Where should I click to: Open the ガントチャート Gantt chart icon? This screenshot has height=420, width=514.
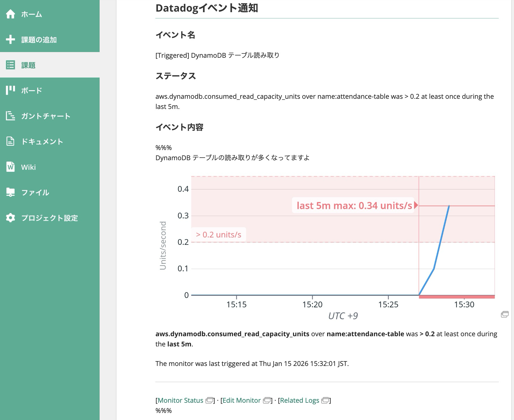10,116
